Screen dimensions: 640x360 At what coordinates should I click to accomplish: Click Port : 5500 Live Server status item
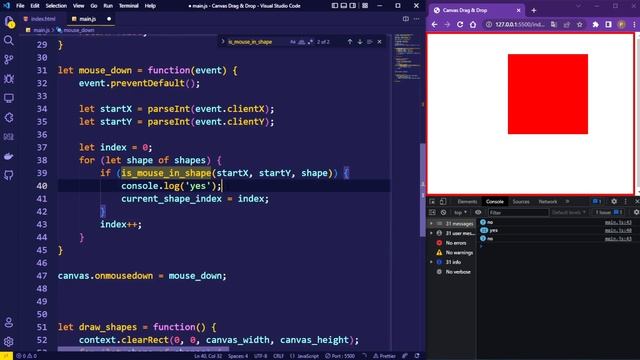(x=340, y=356)
